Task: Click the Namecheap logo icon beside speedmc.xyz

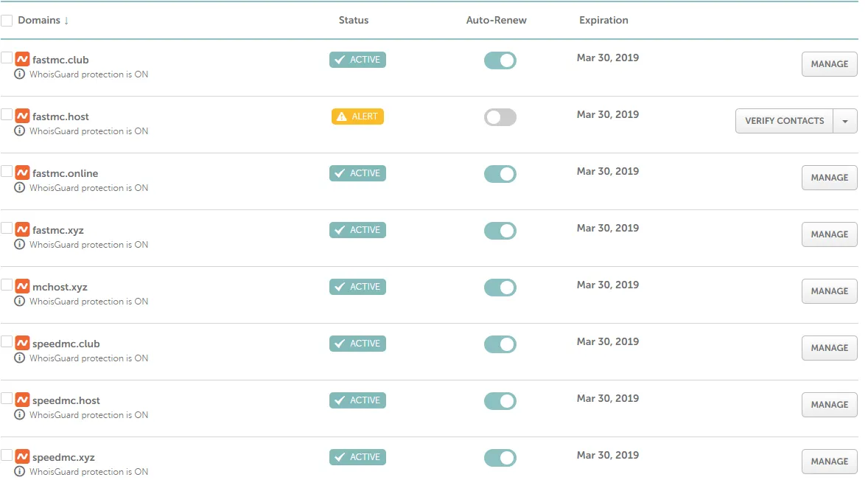Action: pyautogui.click(x=22, y=456)
